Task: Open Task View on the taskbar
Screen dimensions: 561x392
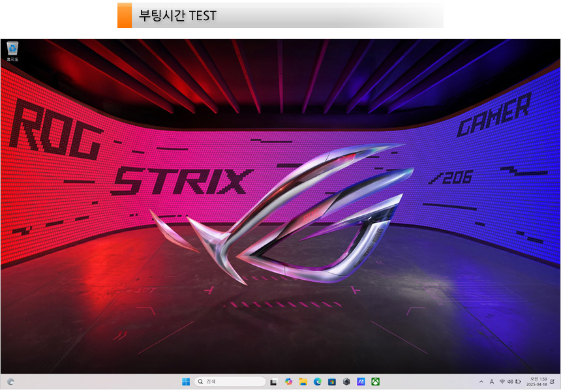Action: pos(274,382)
